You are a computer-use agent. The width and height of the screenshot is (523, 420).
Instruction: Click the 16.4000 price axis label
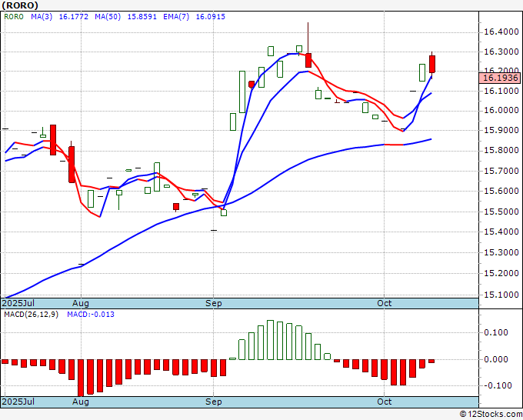[501, 32]
